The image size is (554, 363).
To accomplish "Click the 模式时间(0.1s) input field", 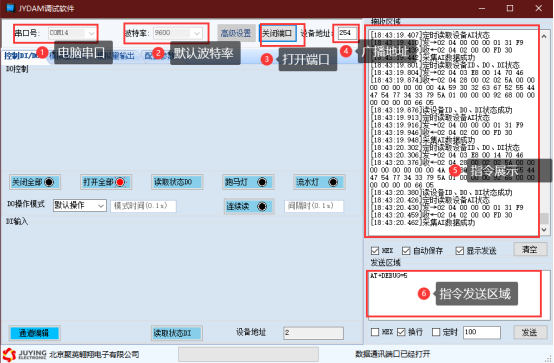I will tap(143, 206).
